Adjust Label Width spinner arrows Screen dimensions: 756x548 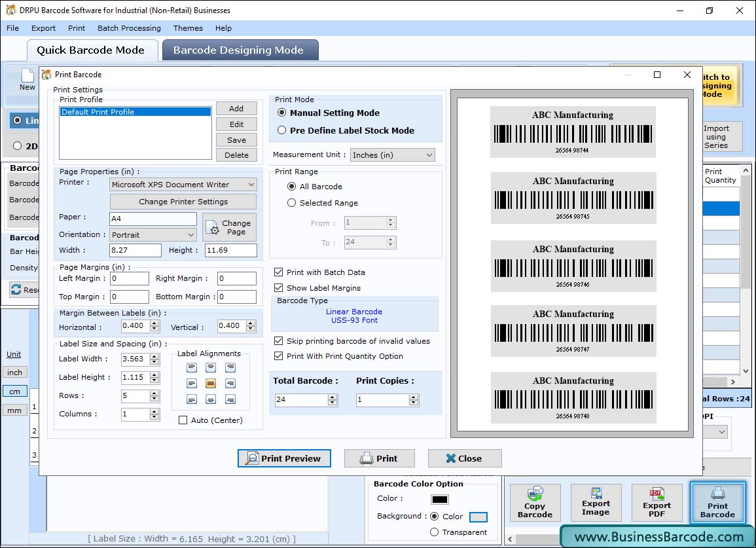(x=154, y=359)
